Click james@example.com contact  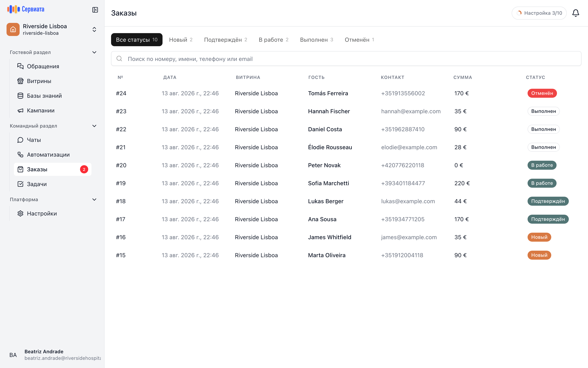(x=409, y=237)
